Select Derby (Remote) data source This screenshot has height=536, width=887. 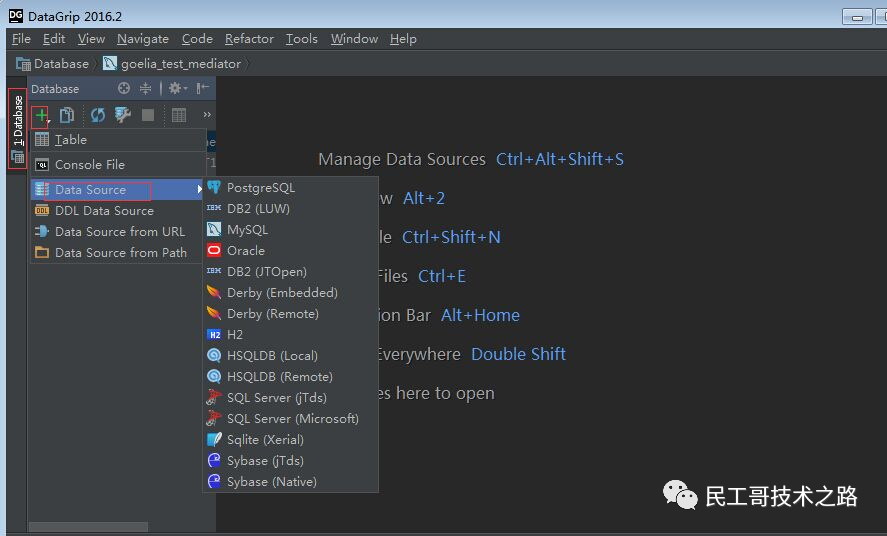coord(290,313)
